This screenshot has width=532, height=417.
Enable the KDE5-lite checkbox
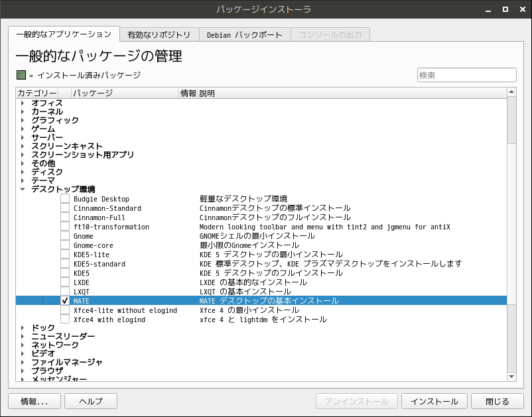(65, 255)
